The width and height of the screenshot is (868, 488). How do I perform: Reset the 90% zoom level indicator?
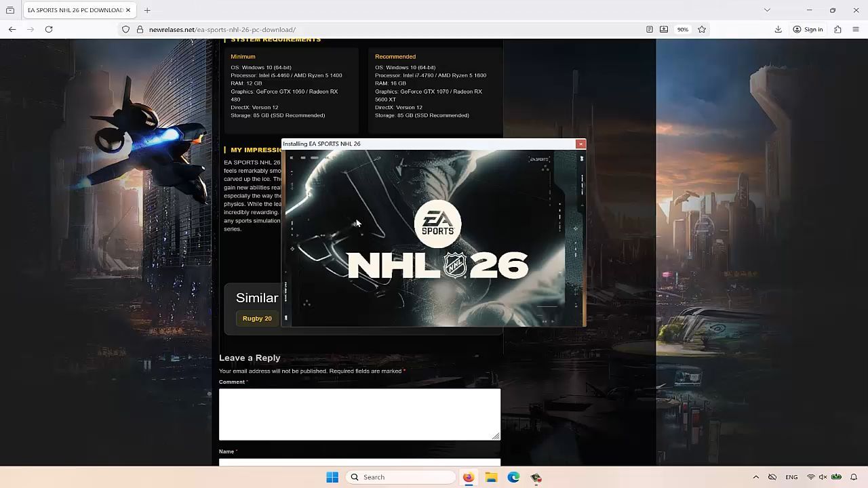click(682, 29)
